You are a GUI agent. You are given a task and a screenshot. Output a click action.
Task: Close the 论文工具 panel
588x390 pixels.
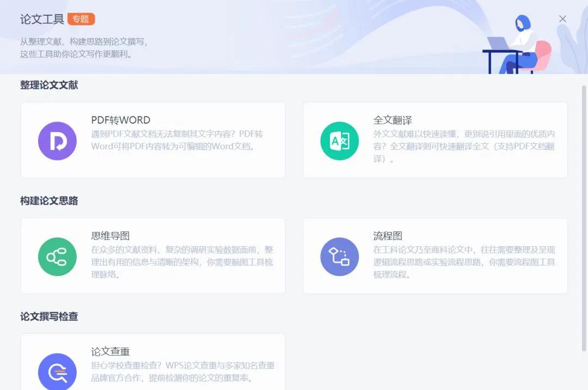coord(562,19)
